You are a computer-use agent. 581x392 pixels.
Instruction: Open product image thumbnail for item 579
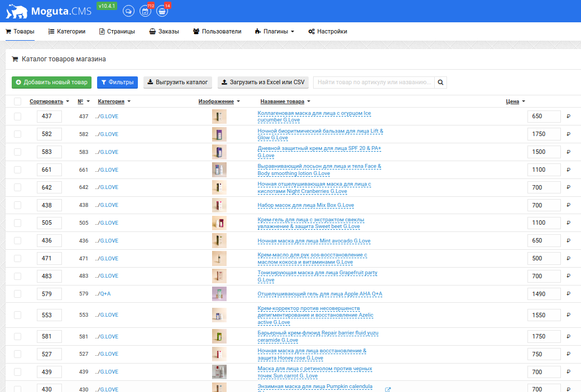click(219, 294)
